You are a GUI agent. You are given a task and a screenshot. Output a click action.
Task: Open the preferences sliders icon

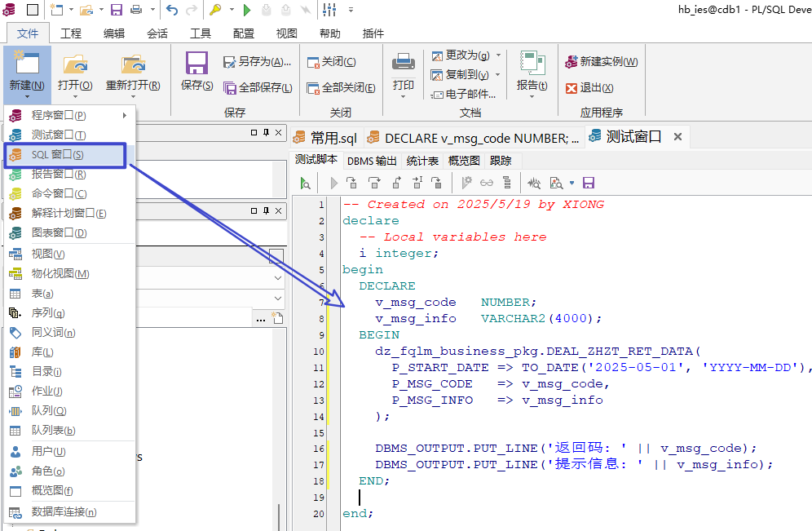pos(329,9)
